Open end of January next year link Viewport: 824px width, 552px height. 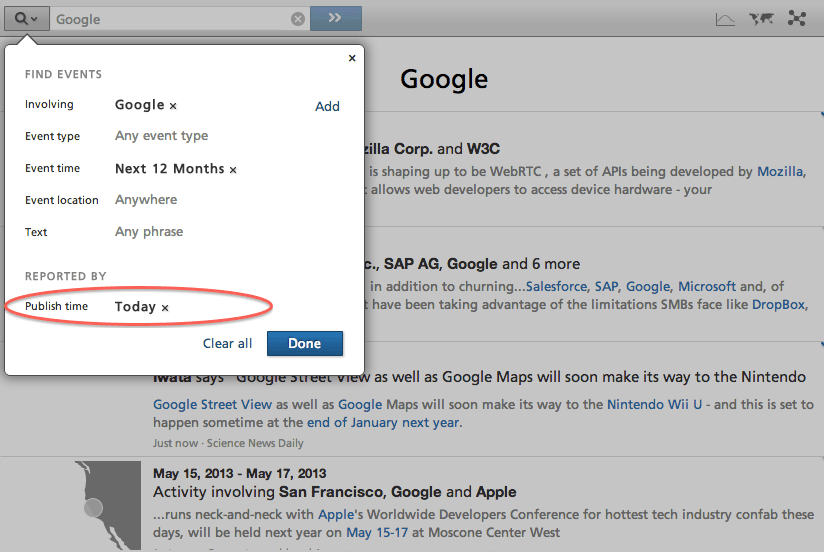383,422
